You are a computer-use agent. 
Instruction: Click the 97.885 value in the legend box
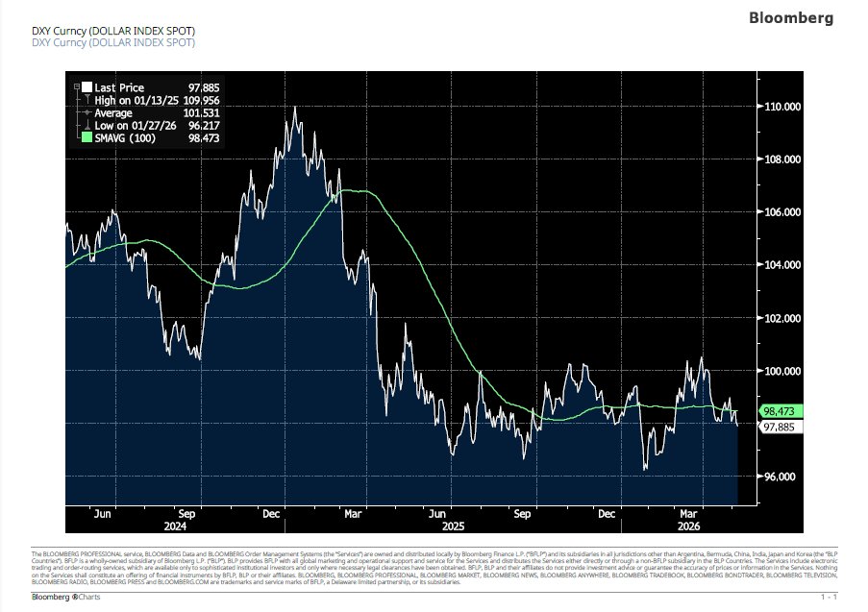[204, 87]
